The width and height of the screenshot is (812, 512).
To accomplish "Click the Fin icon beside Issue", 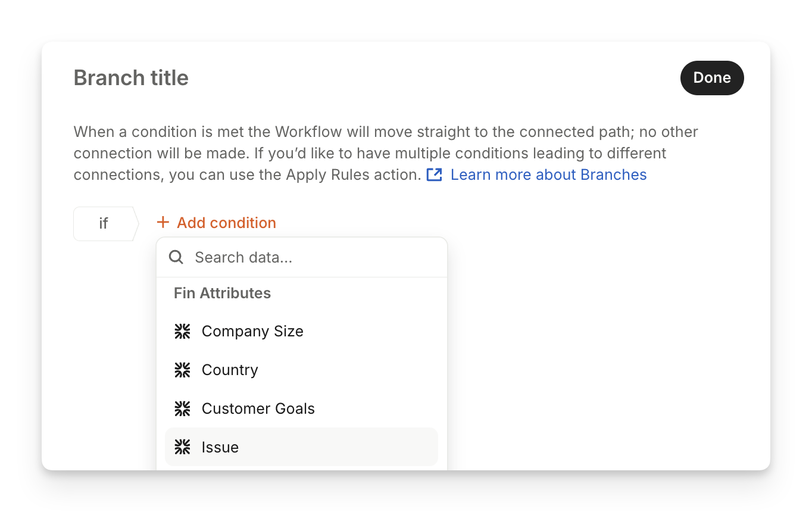I will [182, 447].
